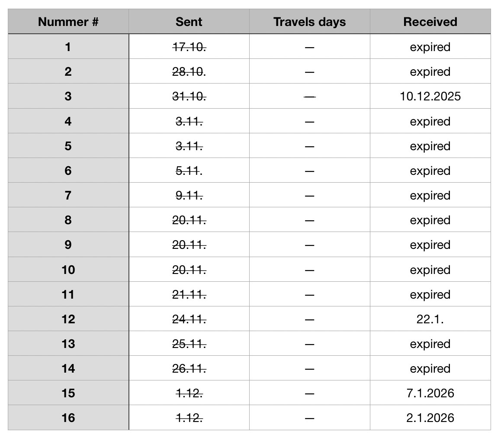This screenshot has height=438, width=504.
Task: Select the "Sent" column header
Action: tap(189, 22)
